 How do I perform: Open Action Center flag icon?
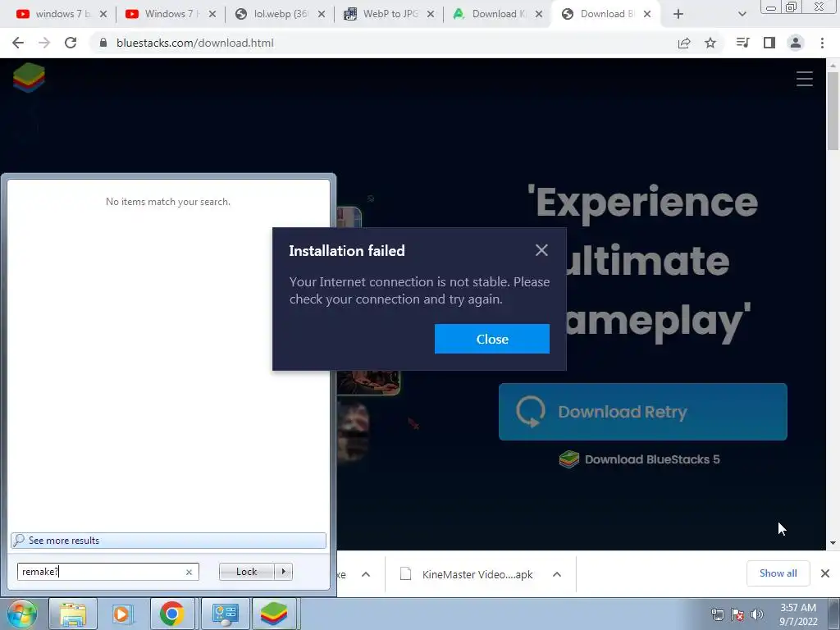point(737,614)
